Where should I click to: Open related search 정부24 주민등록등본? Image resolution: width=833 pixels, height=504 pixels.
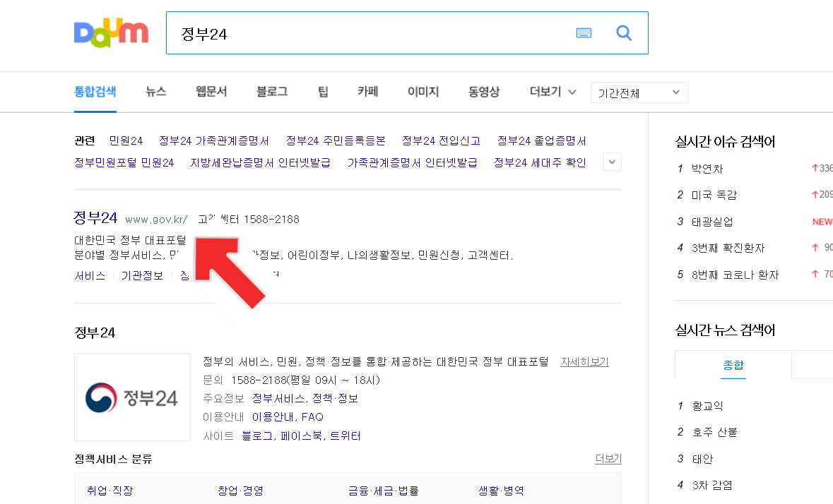(336, 140)
